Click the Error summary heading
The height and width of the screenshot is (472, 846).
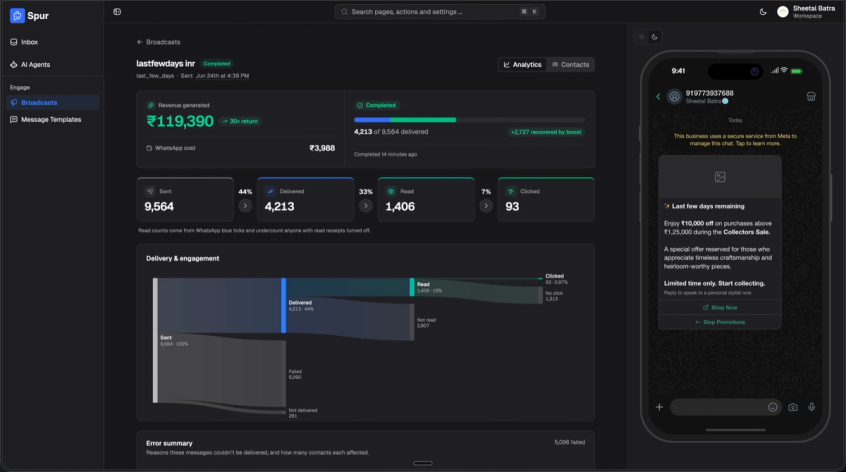click(169, 443)
